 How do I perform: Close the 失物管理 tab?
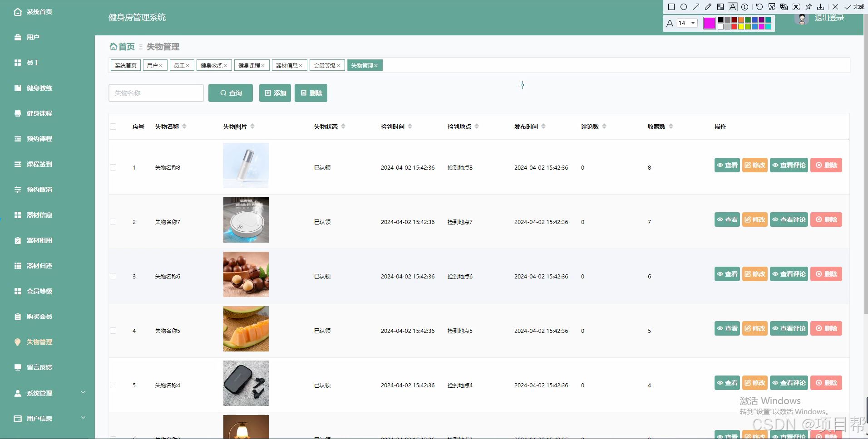376,66
